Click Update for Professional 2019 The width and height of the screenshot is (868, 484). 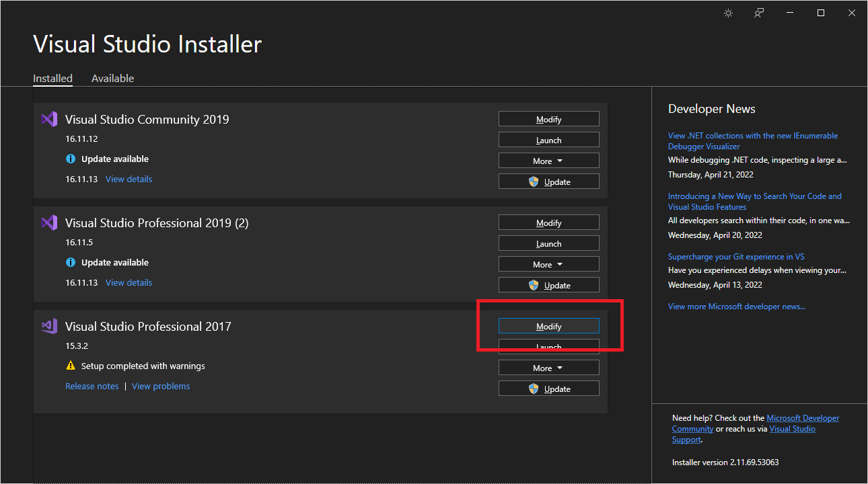[548, 284]
